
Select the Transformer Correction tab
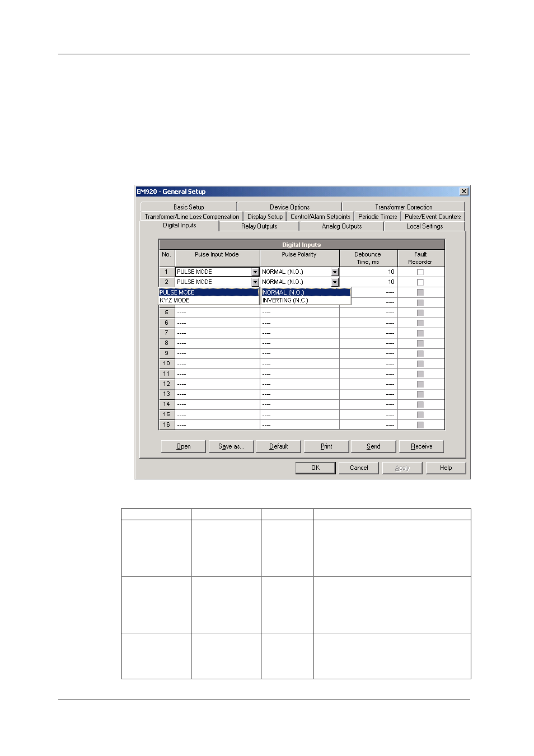pos(404,207)
